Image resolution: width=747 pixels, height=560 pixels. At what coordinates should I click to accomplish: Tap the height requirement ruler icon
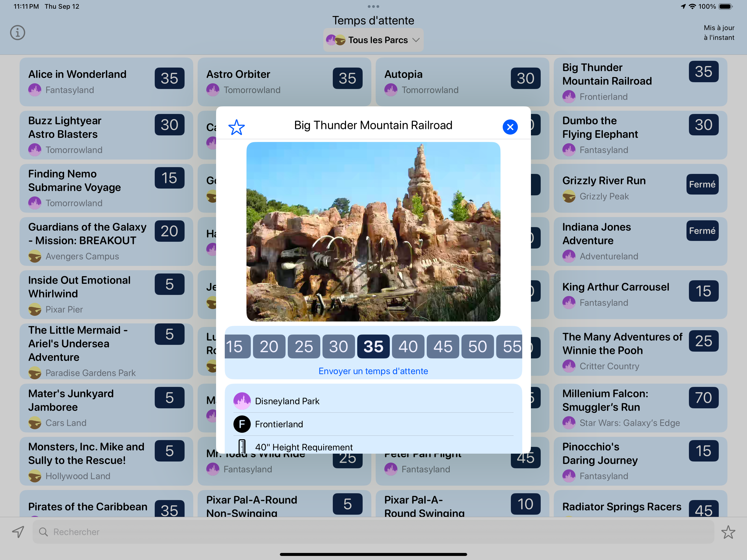(242, 446)
